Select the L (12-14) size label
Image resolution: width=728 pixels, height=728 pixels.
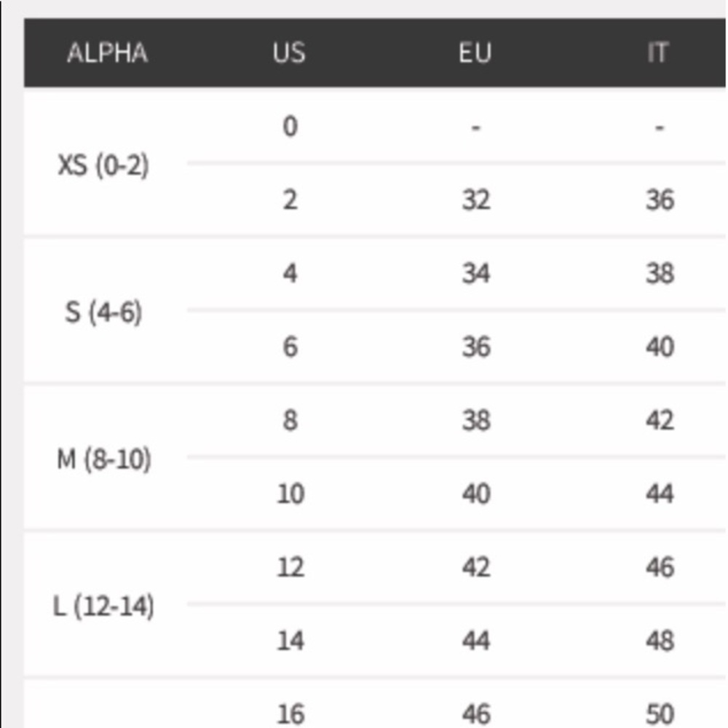tap(103, 606)
